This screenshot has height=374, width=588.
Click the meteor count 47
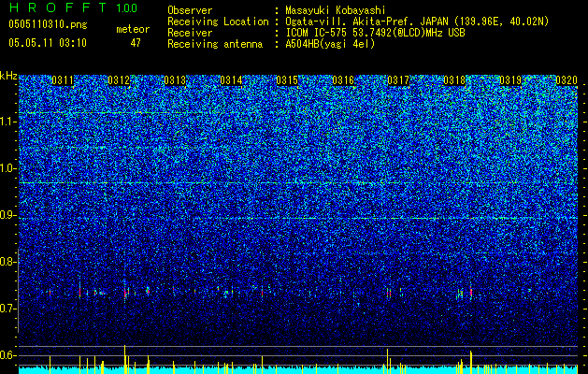point(136,43)
